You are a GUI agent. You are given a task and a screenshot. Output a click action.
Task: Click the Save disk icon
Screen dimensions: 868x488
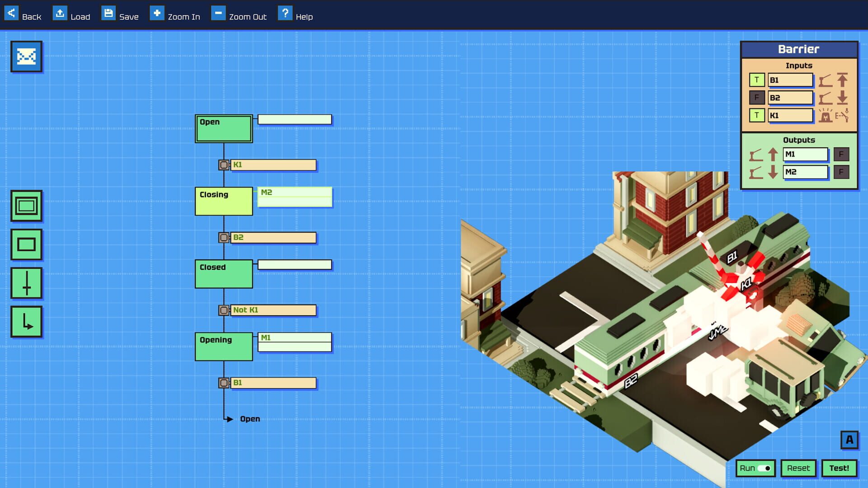[108, 13]
